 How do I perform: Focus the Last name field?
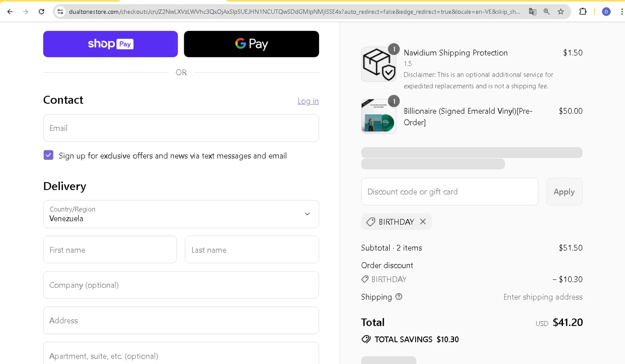point(252,249)
